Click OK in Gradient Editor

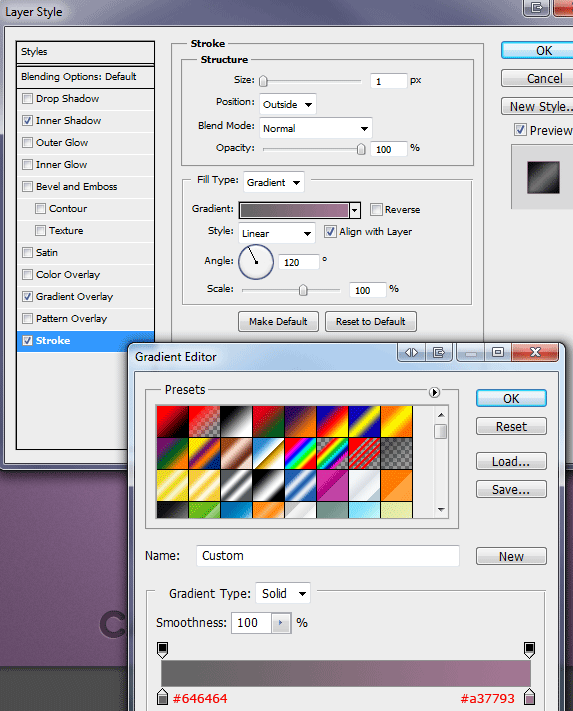pyautogui.click(x=511, y=398)
